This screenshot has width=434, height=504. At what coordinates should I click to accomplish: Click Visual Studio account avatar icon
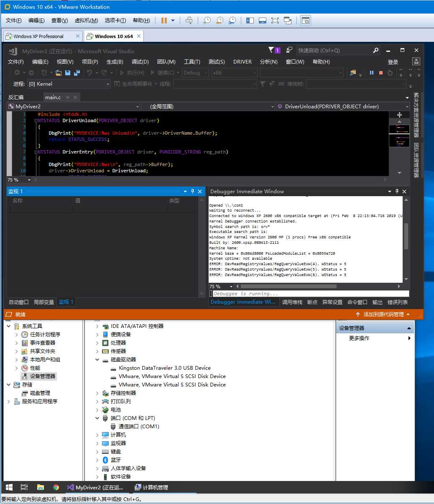(416, 61)
